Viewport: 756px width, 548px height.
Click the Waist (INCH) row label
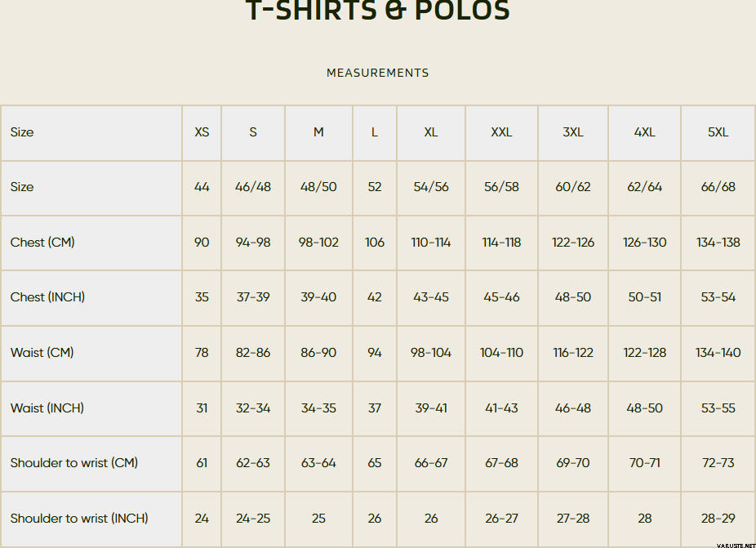pos(47,408)
